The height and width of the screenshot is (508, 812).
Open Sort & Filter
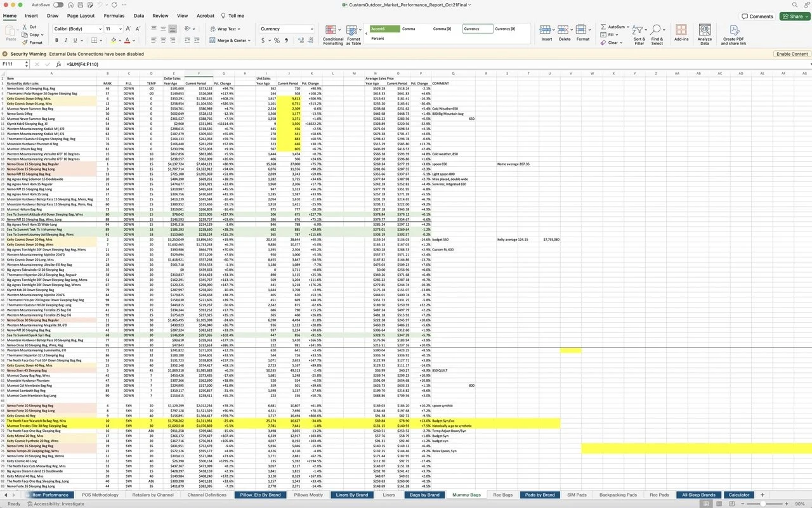tap(639, 35)
